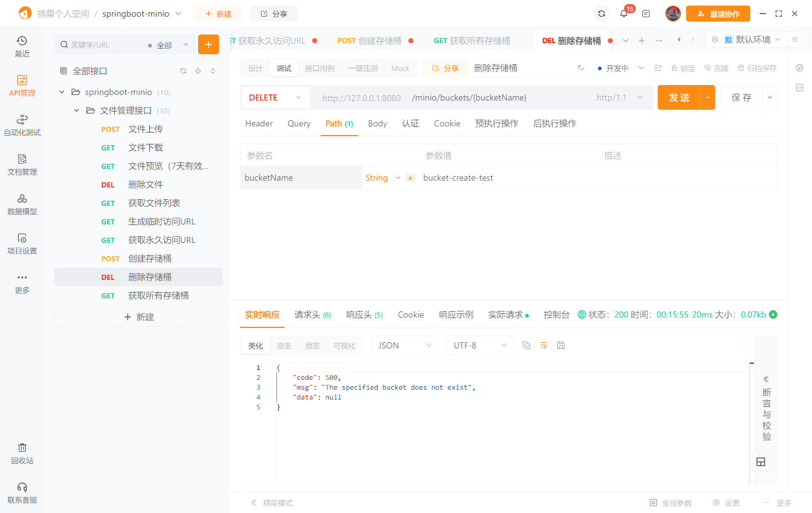This screenshot has height=513, width=812.
Task: Open the 最近 (recent) sidebar section
Action: tap(22, 46)
